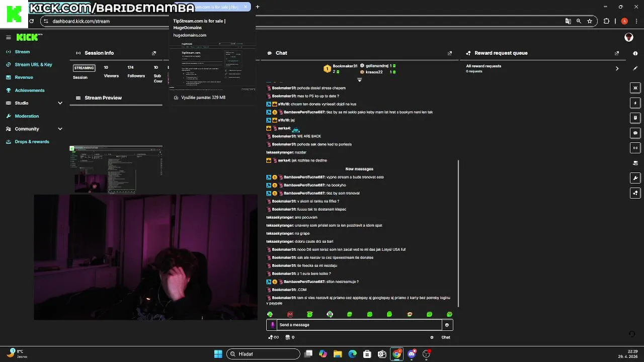This screenshot has height=362, width=644.
Task: Click the zoom magnifier in address bar
Action: [x=579, y=21]
